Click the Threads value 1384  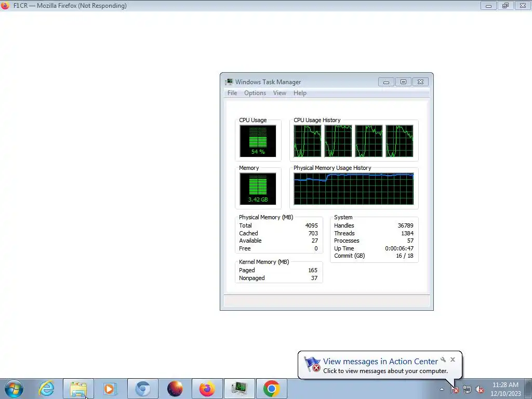click(x=407, y=233)
